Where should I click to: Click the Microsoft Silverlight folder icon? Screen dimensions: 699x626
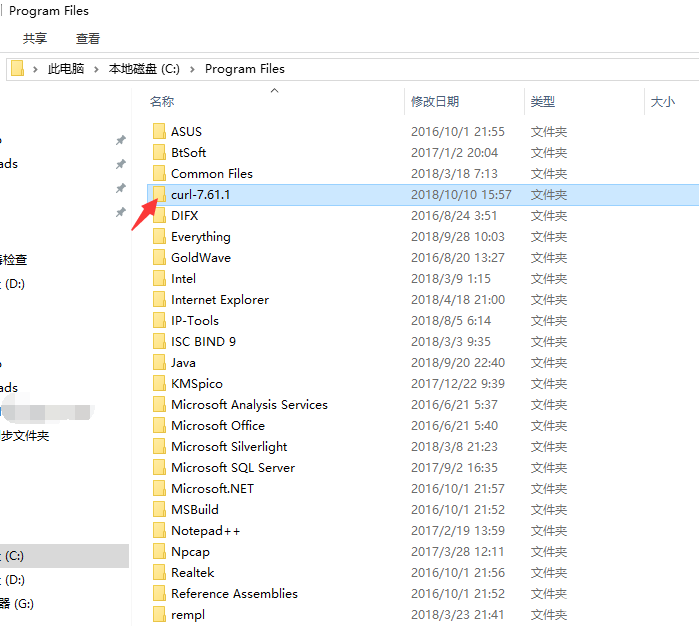point(159,446)
